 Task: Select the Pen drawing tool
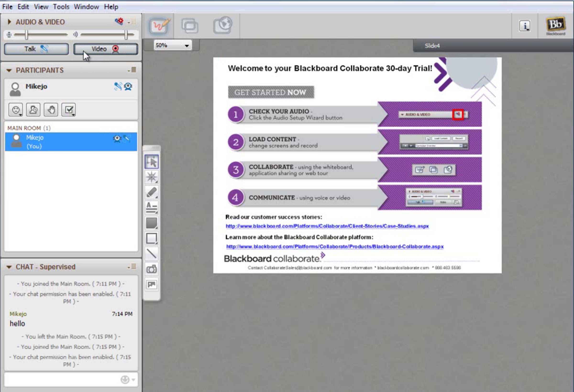coord(152,193)
